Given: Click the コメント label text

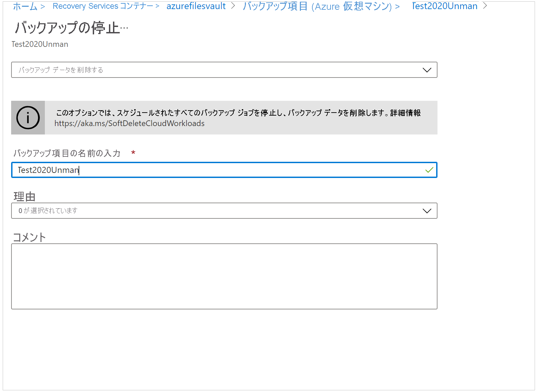Looking at the screenshot, I should [x=29, y=237].
